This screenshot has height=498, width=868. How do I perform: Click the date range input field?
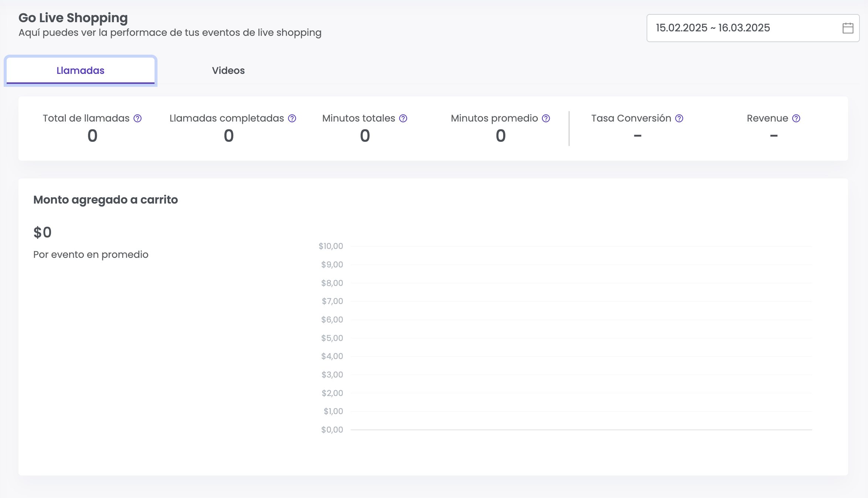(x=736, y=28)
